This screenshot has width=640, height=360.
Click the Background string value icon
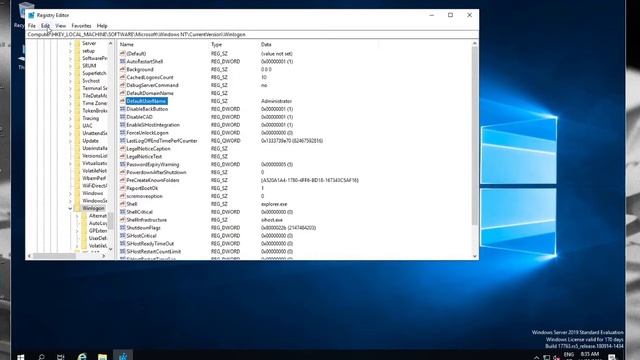pyautogui.click(x=122, y=69)
